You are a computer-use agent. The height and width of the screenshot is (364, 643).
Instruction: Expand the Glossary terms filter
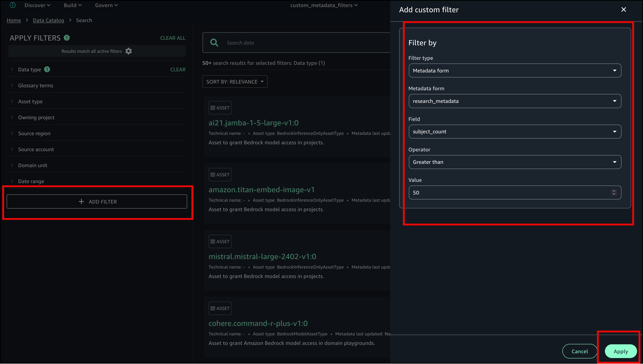[x=35, y=85]
